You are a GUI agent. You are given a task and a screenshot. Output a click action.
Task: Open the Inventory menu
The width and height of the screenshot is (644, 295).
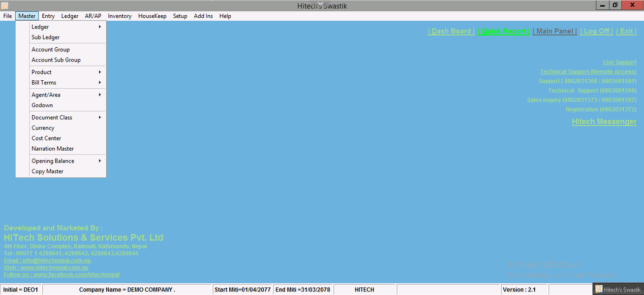point(120,16)
